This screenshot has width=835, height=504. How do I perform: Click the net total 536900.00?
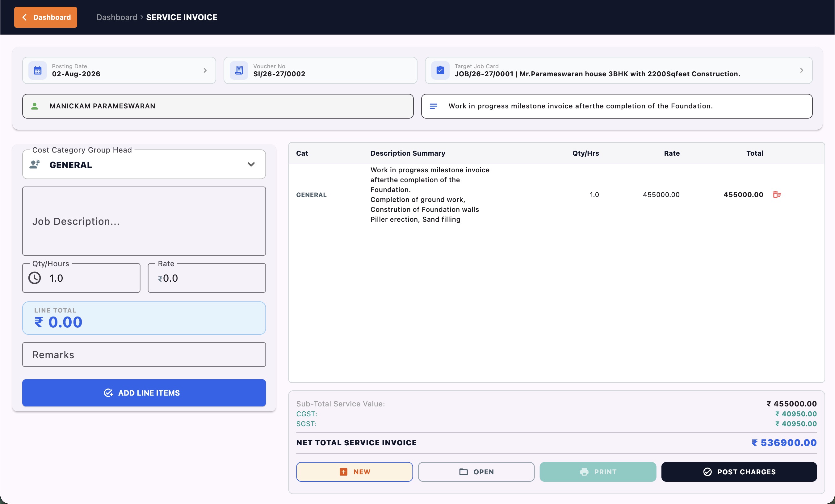[784, 443]
